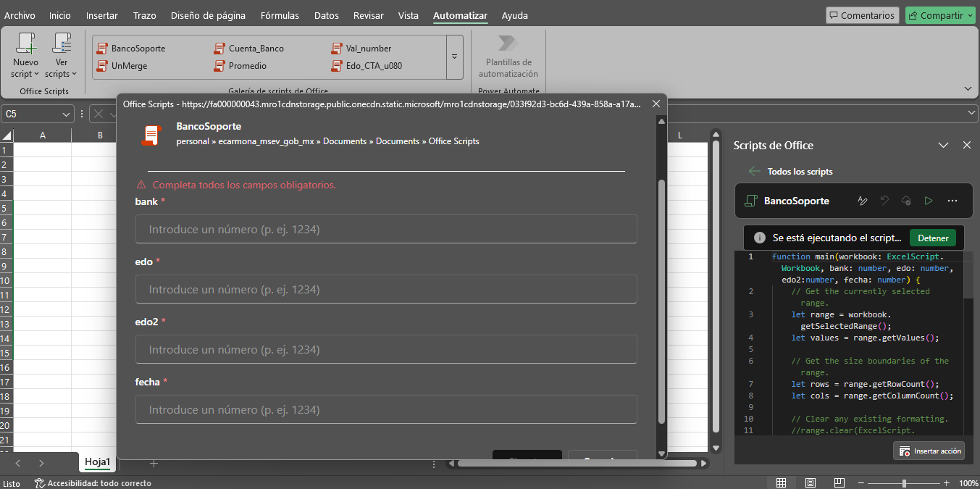Open the Diseño de página tab
Screen dimensions: 980x489
[x=208, y=15]
